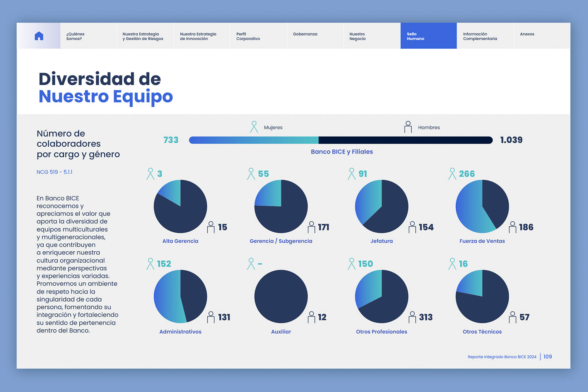
Task: Click the Hombres icon beside Otros Técnicos
Action: pos(512,317)
